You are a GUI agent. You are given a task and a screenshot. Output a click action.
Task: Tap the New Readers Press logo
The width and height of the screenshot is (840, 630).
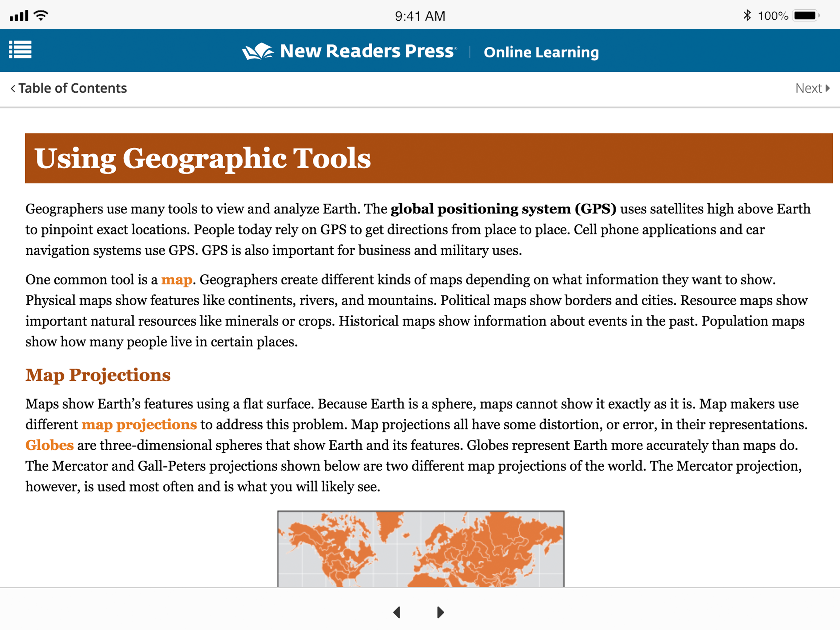pos(349,51)
